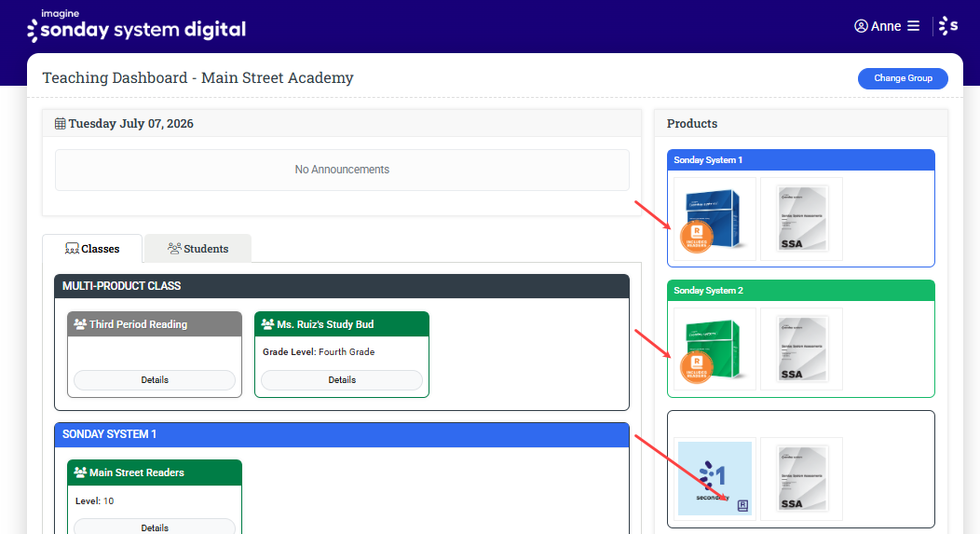The image size is (980, 534).
Task: Click the orange Includes Readers badge on System 1
Action: [x=697, y=237]
